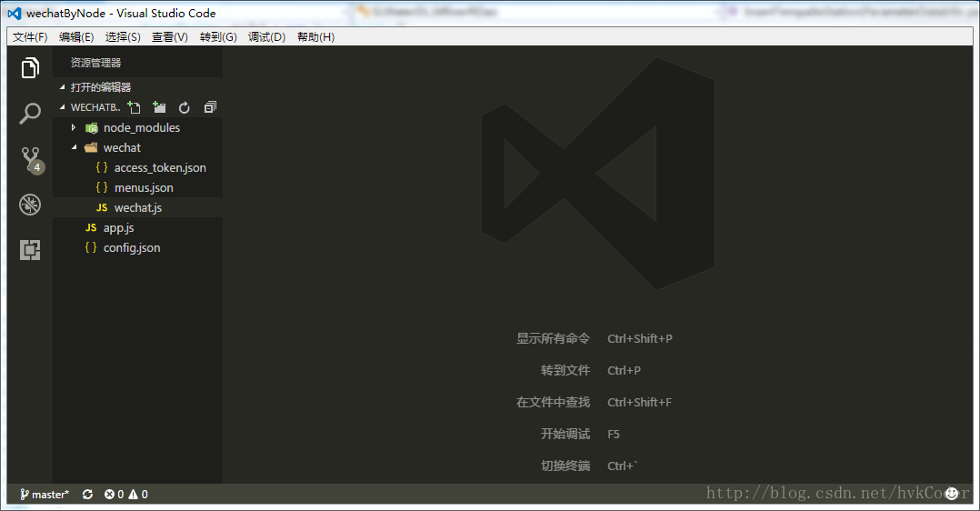Select the wechat folder row
Image resolution: width=980 pixels, height=511 pixels.
pyautogui.click(x=137, y=147)
